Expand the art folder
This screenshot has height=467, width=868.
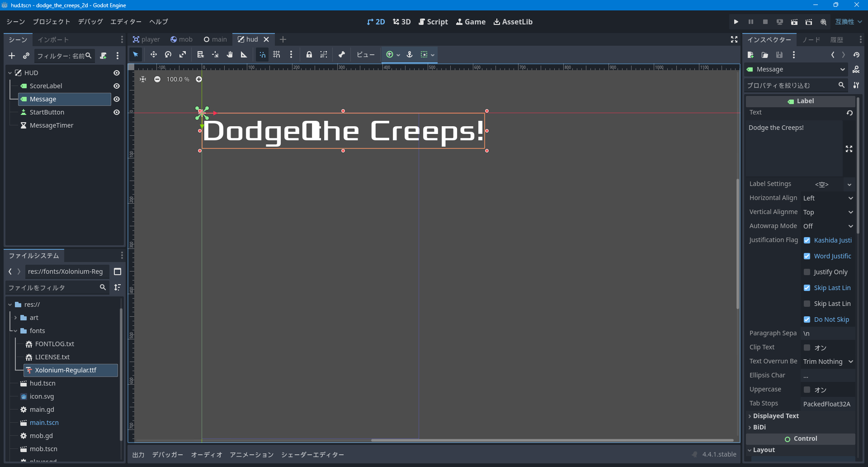15,318
